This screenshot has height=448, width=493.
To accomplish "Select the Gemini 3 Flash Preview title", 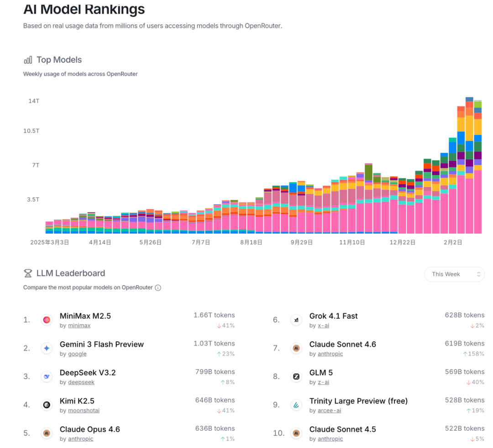I will tap(101, 344).
